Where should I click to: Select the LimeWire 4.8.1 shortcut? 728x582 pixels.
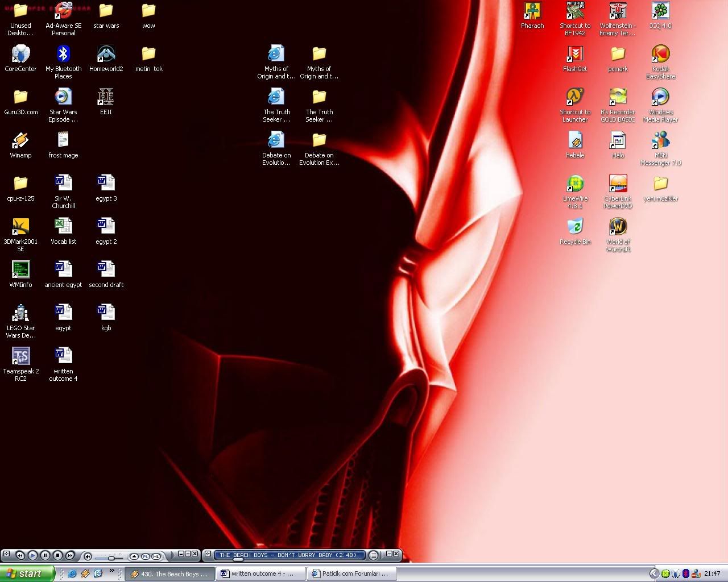pos(575,192)
